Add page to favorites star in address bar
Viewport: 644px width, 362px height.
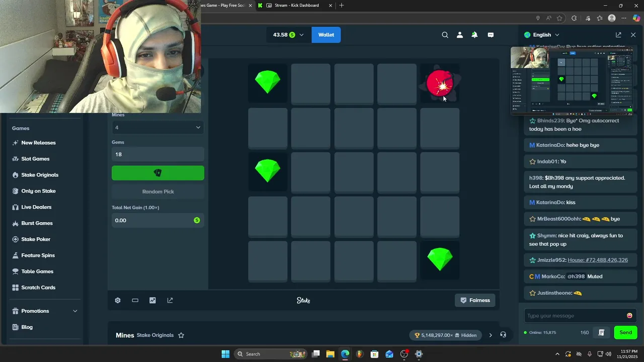click(559, 18)
